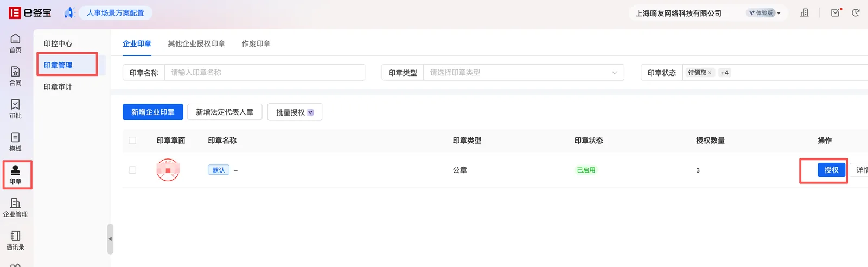Click the 默认 tag in seal row

pos(219,170)
